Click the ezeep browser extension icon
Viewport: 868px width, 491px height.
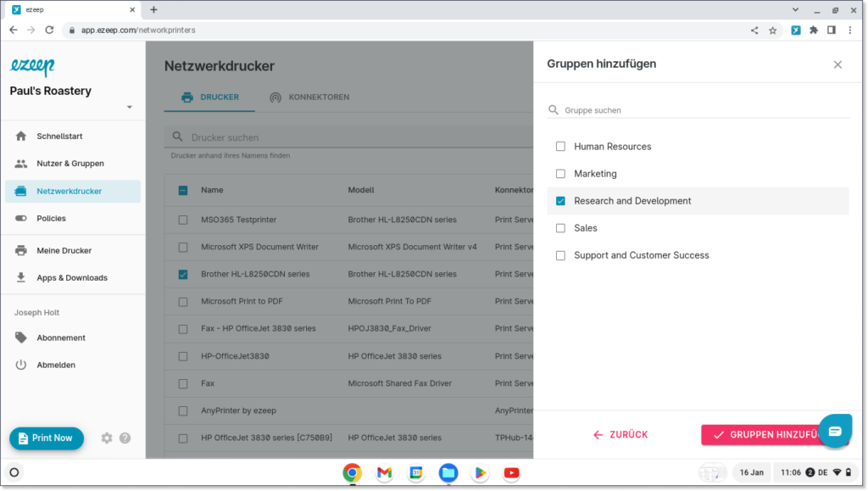(x=795, y=31)
